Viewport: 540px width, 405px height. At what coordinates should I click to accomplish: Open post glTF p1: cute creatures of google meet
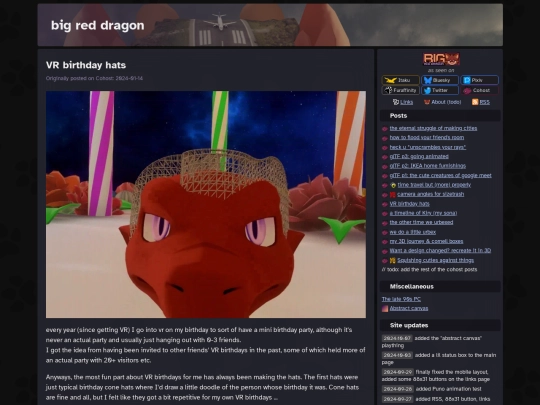coord(440,175)
